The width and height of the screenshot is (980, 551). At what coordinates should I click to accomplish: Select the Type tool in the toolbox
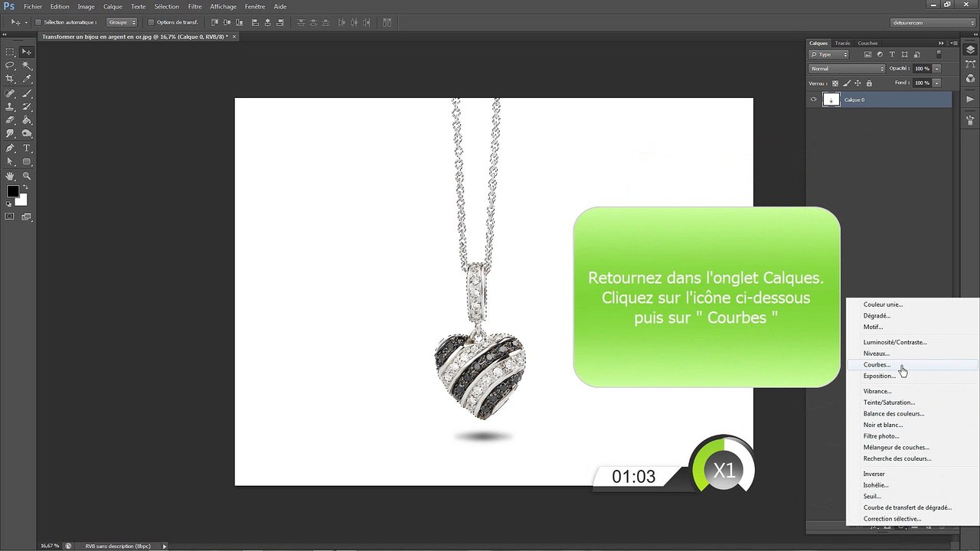[27, 148]
